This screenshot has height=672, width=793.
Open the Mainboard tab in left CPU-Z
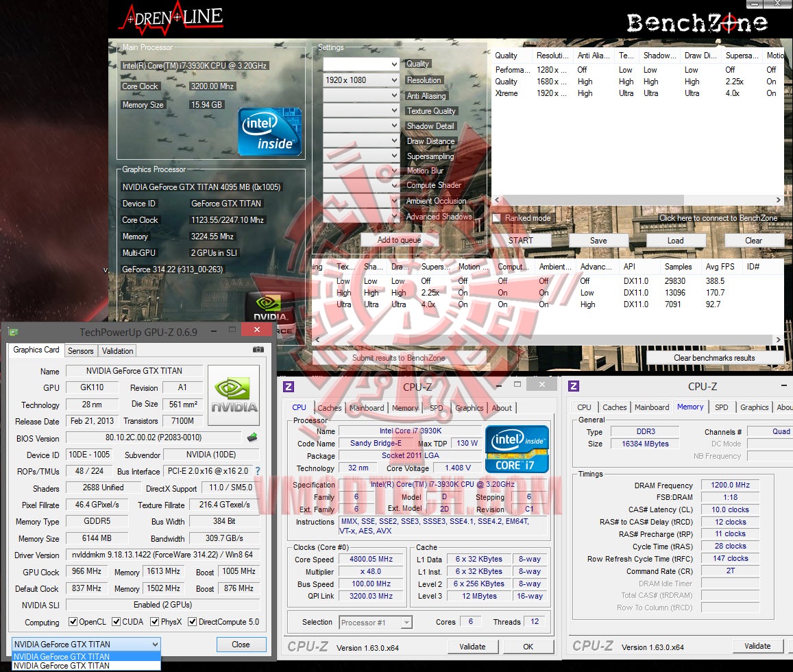(x=367, y=408)
